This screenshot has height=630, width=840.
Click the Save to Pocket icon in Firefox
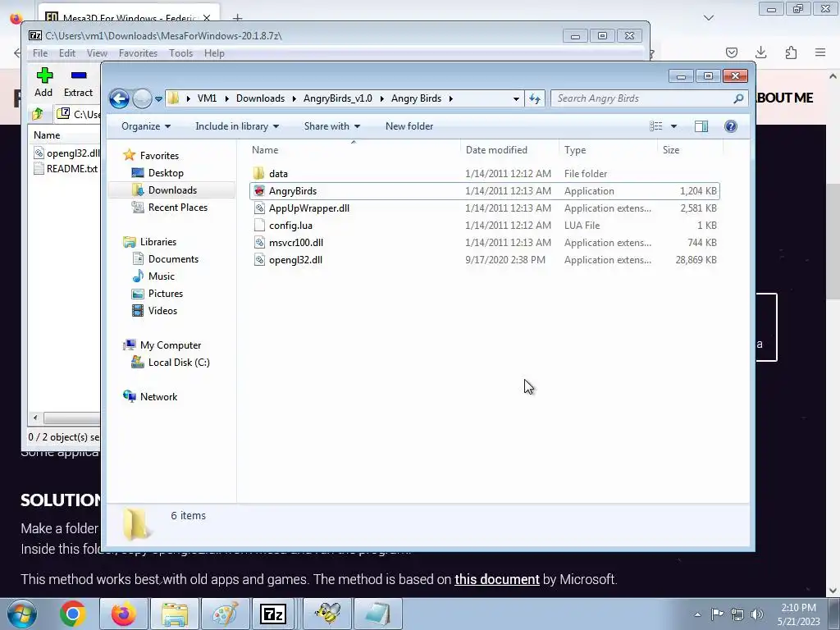[x=731, y=52]
